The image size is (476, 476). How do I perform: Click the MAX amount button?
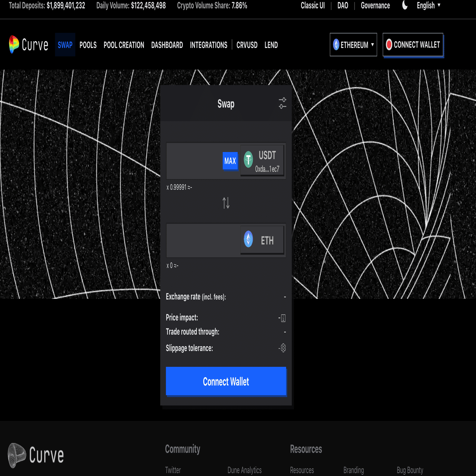230,161
